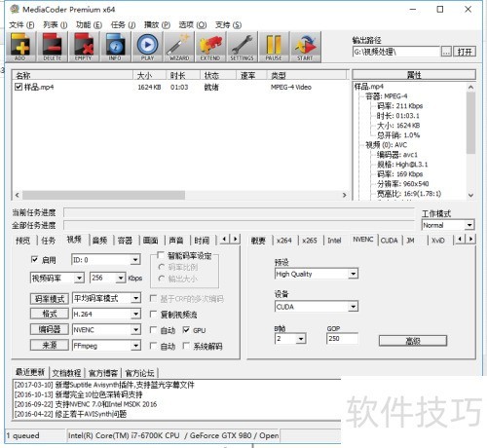Open the NVENC encoder dropdown
487x448 pixels.
pyautogui.click(x=106, y=330)
